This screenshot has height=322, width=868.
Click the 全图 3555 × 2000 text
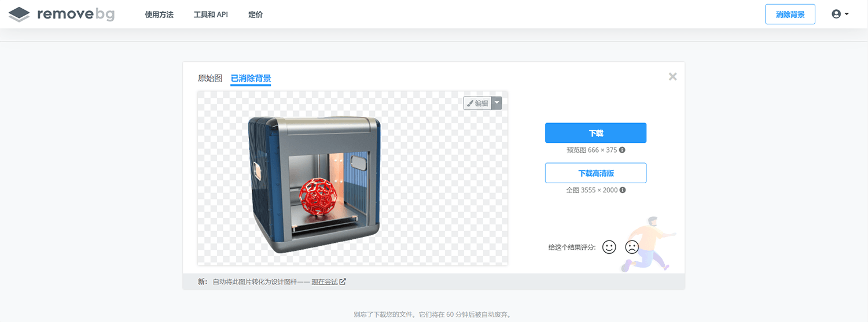click(x=592, y=190)
